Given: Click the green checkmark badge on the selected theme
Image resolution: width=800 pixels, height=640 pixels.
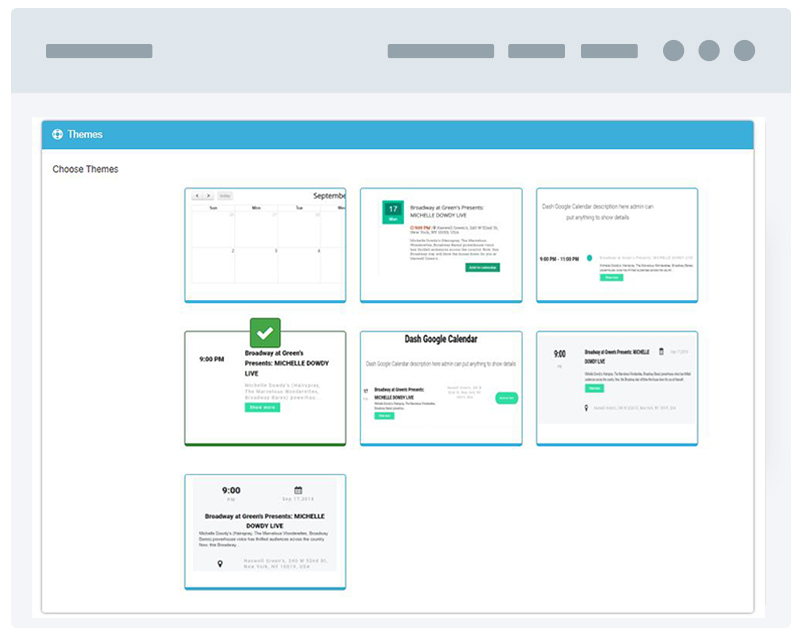Looking at the screenshot, I should pos(265,333).
